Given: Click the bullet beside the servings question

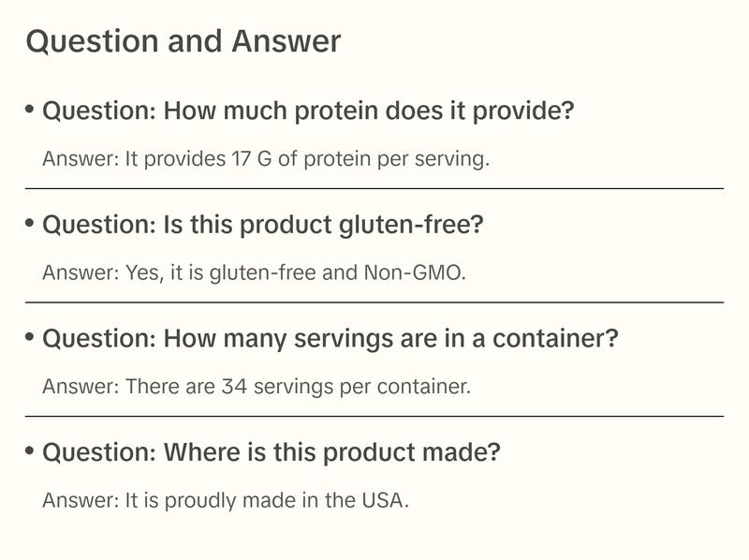Looking at the screenshot, I should (30, 336).
